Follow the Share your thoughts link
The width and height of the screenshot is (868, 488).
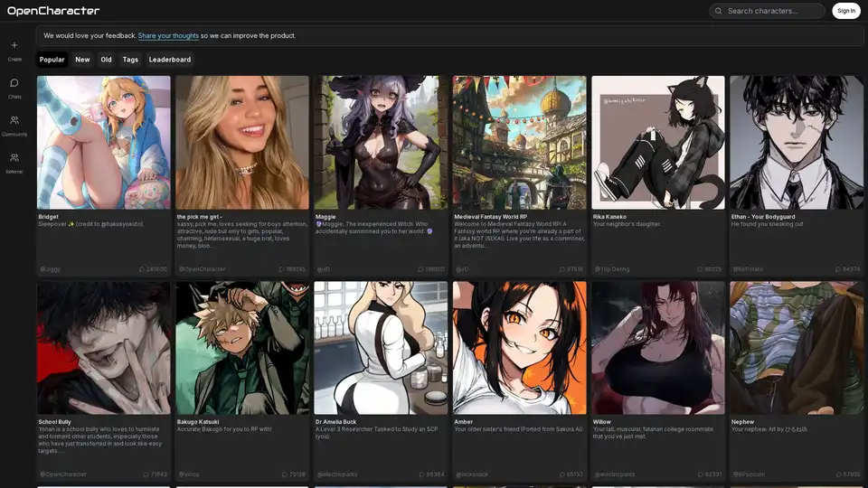[168, 35]
